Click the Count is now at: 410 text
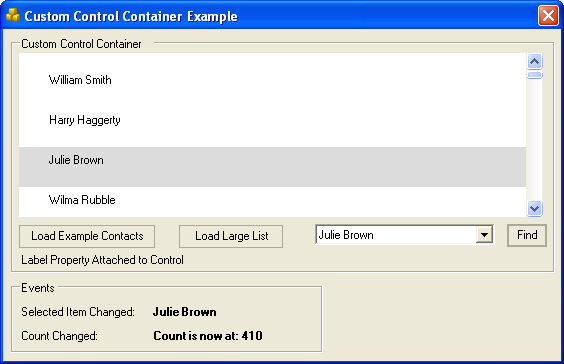 click(x=208, y=336)
